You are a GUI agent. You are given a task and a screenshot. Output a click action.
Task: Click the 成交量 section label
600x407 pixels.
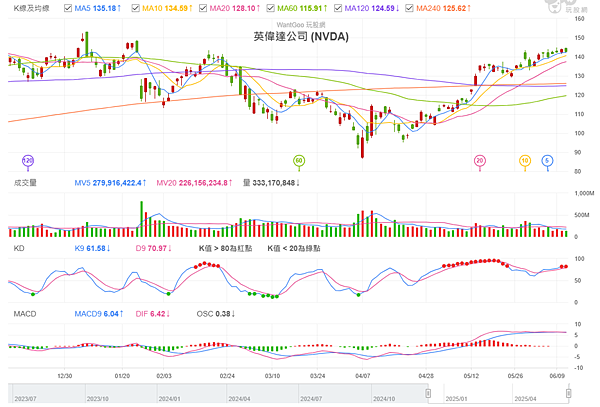pyautogui.click(x=25, y=183)
